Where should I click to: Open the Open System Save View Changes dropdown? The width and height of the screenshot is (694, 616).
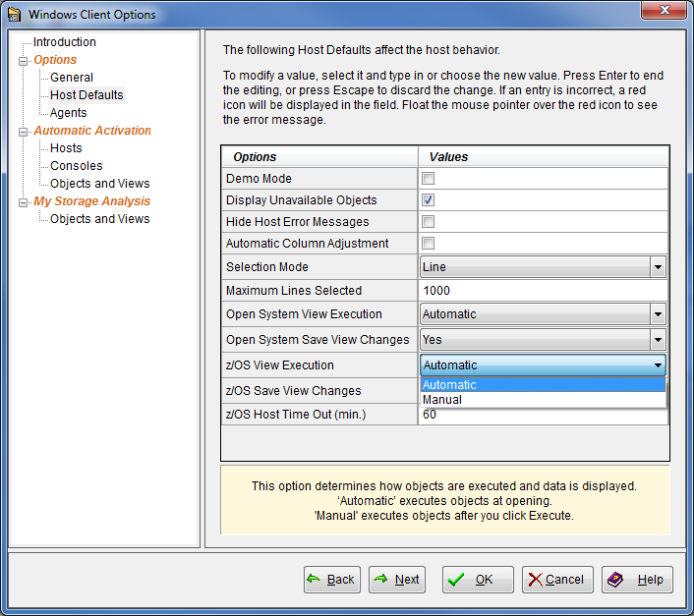pos(658,340)
